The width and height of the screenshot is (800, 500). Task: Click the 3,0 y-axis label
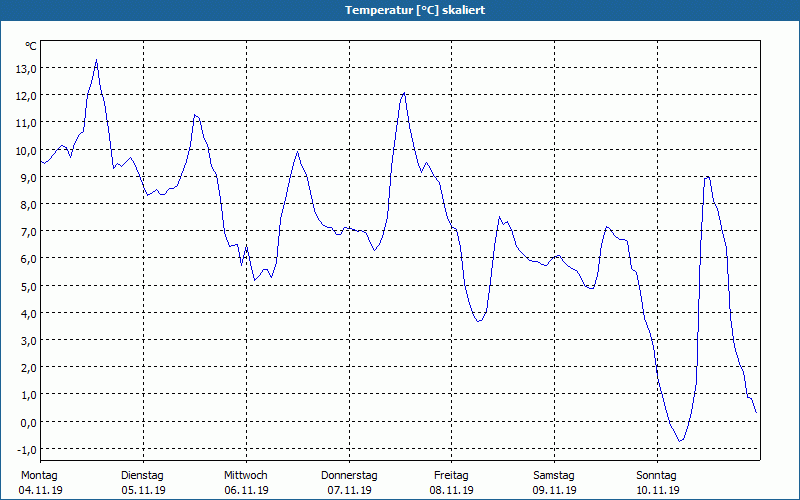click(x=28, y=341)
